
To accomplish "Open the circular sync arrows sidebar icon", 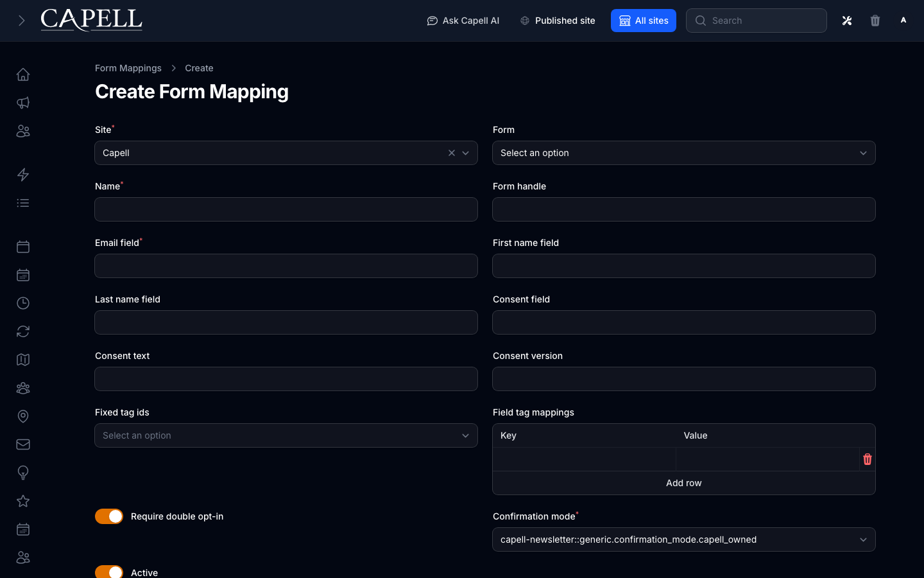I will click(x=23, y=331).
